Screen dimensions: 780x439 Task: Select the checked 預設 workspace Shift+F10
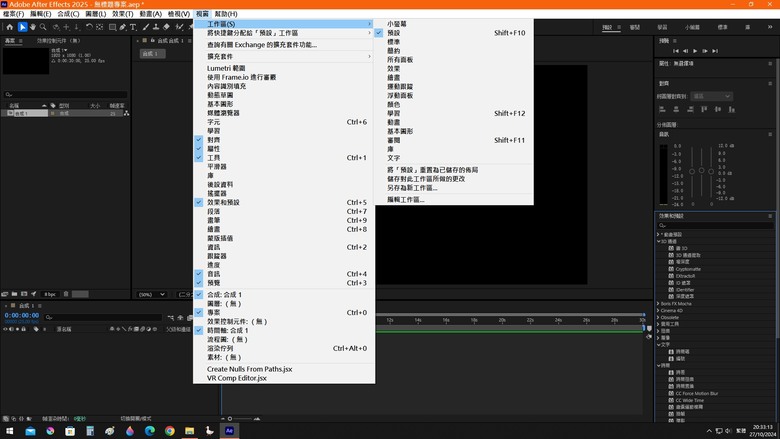454,33
